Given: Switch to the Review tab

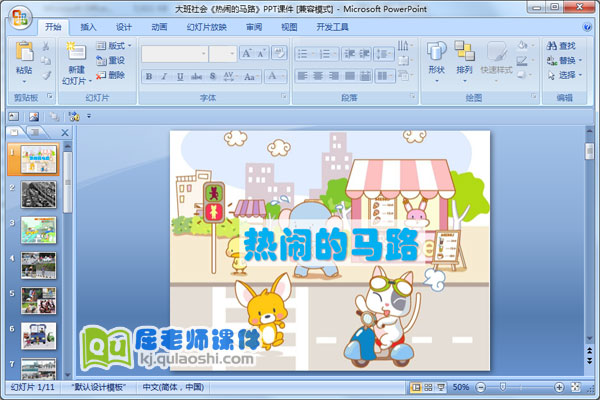Looking at the screenshot, I should pos(254,27).
